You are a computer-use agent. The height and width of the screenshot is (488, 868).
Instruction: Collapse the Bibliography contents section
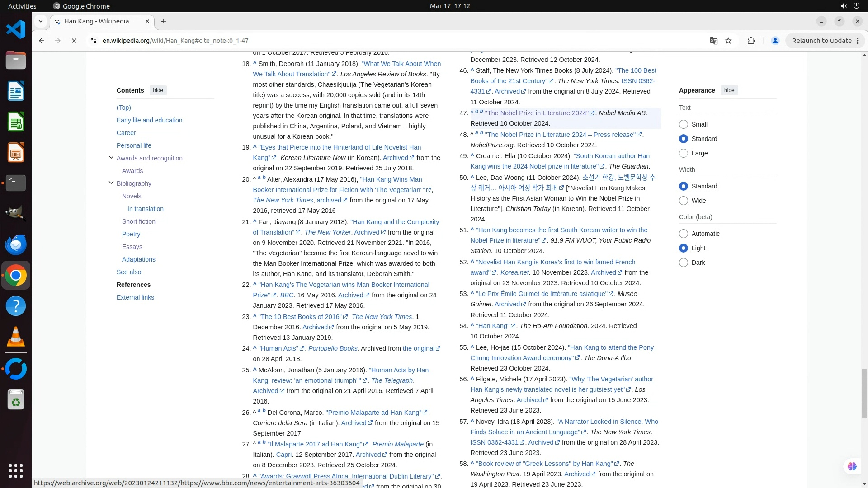click(111, 183)
